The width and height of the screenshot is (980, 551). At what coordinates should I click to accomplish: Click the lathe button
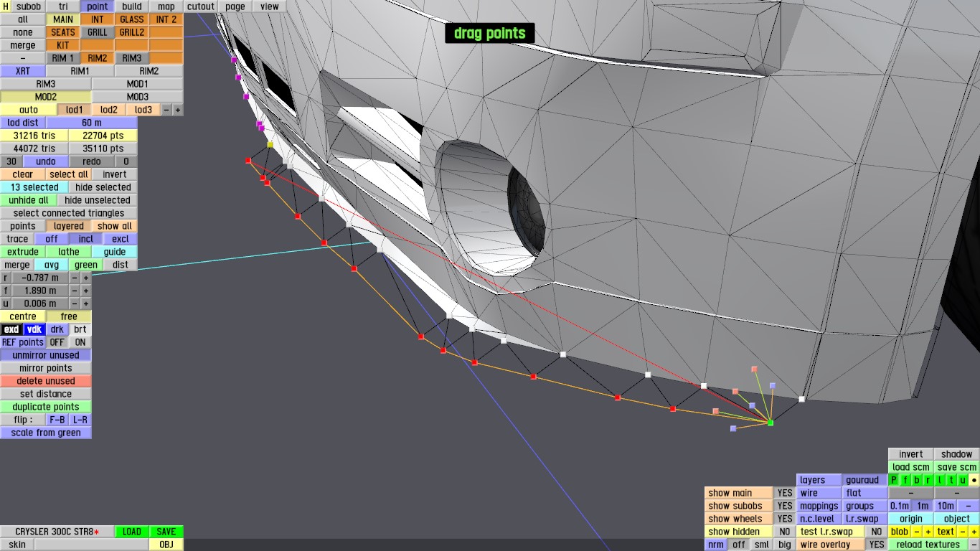69,252
